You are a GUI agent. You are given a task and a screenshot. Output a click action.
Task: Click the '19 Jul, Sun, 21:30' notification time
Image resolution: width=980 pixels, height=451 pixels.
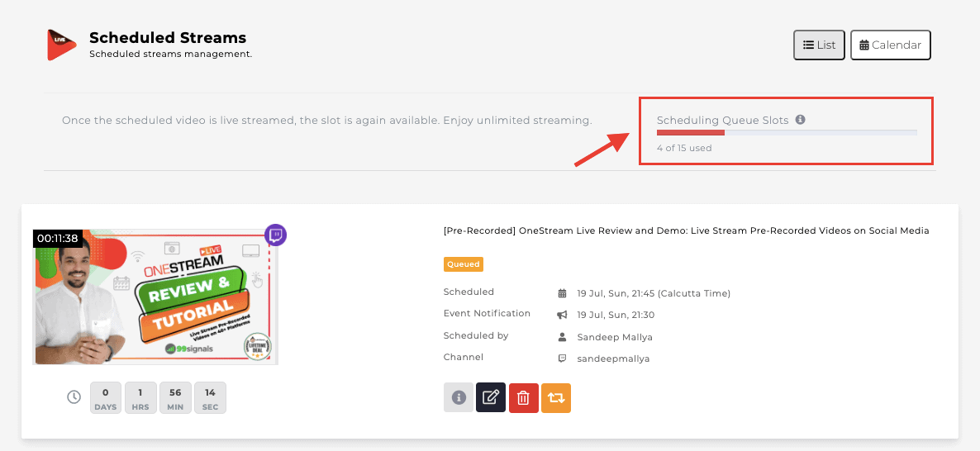click(x=616, y=315)
